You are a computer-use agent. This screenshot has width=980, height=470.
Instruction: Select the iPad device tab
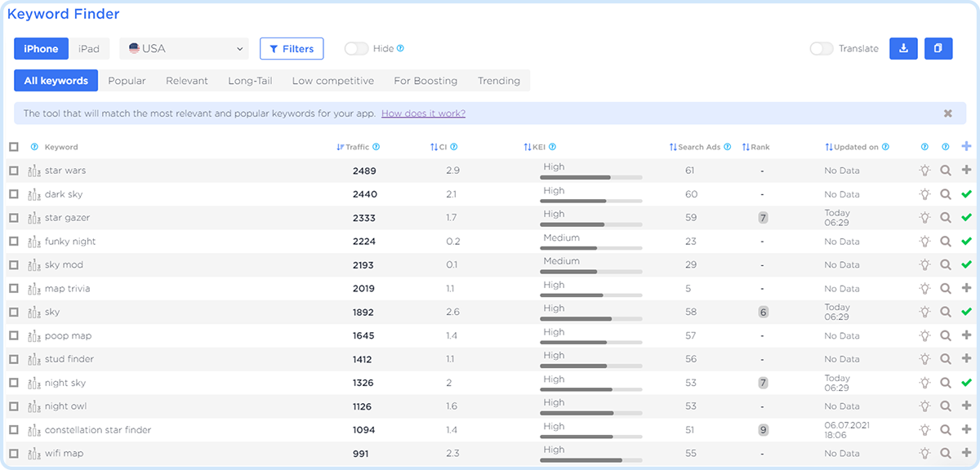point(89,49)
